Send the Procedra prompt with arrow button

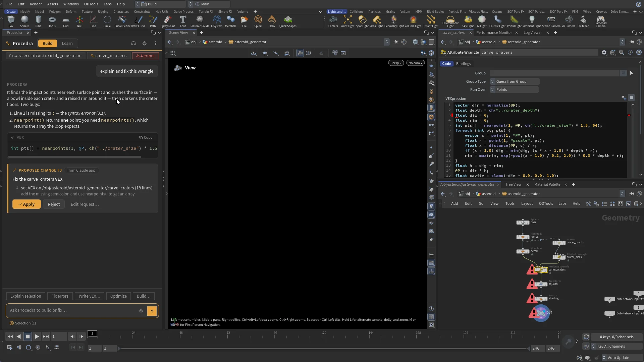(x=152, y=311)
